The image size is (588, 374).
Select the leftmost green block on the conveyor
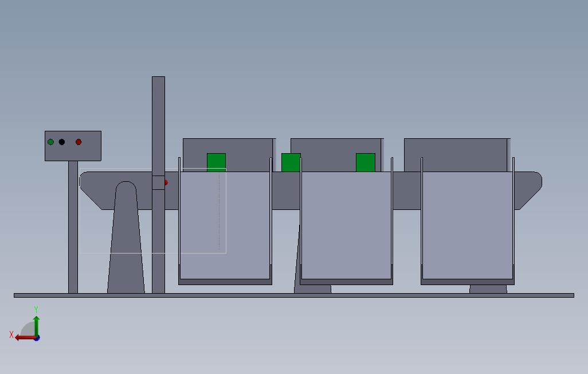pyautogui.click(x=217, y=162)
